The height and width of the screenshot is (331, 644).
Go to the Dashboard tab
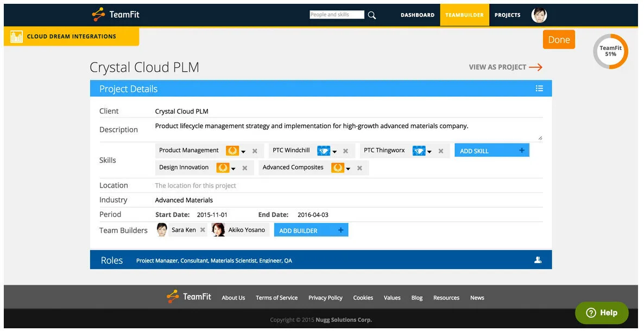[x=417, y=15]
